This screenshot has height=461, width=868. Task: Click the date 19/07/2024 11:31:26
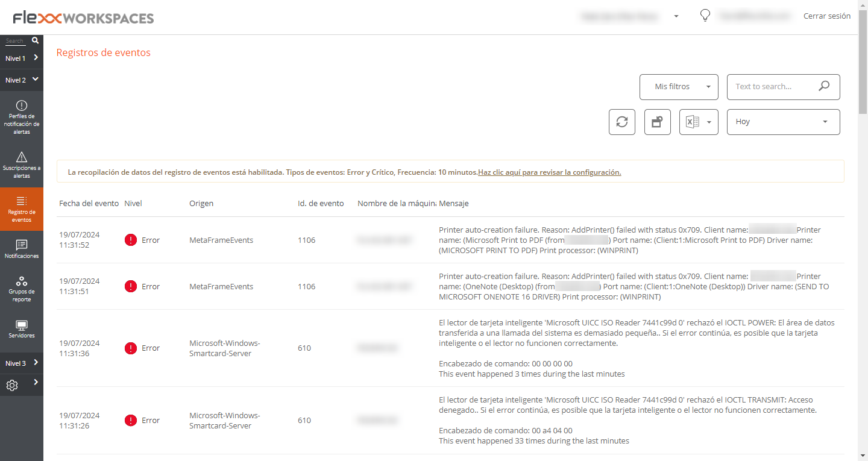click(x=80, y=421)
